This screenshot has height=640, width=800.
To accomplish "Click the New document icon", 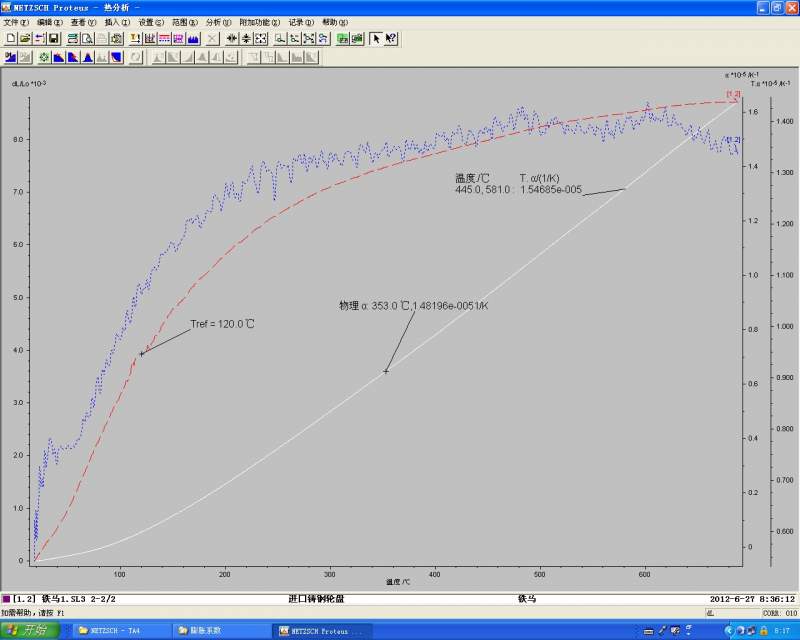I will 10,38.
